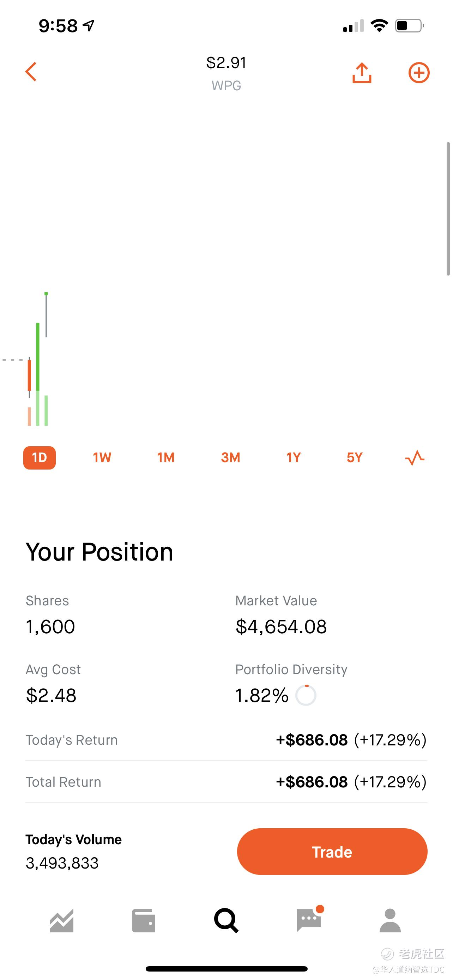Tap the Total Return row
Image resolution: width=453 pixels, height=980 pixels.
226,782
